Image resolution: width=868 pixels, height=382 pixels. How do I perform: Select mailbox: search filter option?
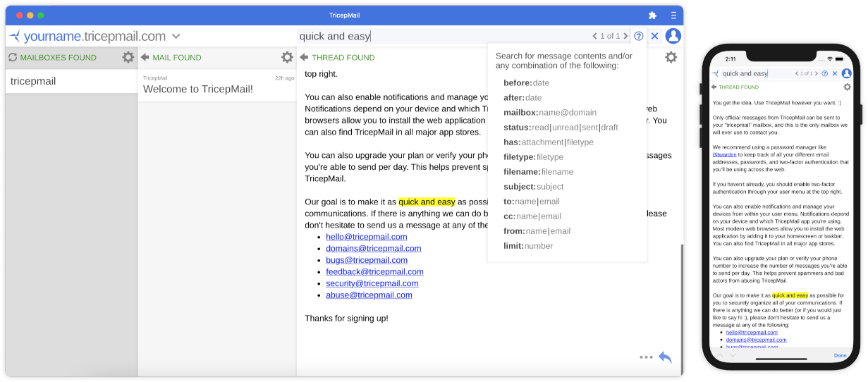550,112
